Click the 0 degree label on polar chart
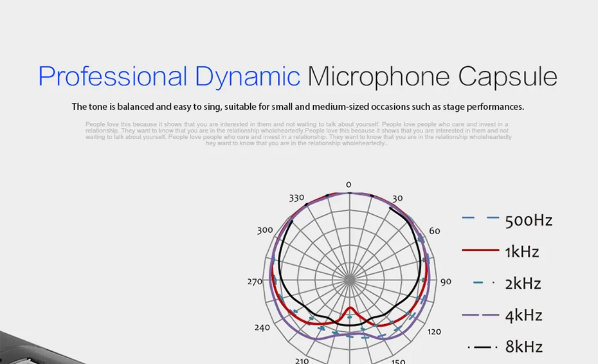Viewport: 598px width, 364px height. tap(349, 185)
